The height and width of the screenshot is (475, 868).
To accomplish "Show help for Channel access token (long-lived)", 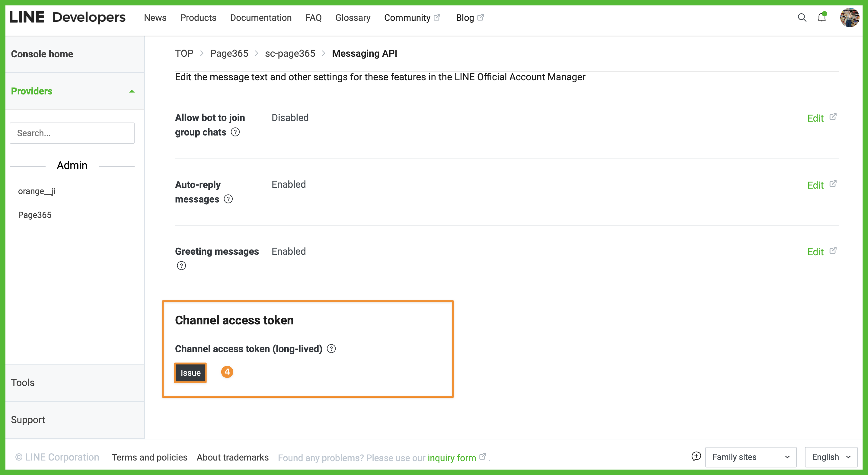I will [x=331, y=349].
